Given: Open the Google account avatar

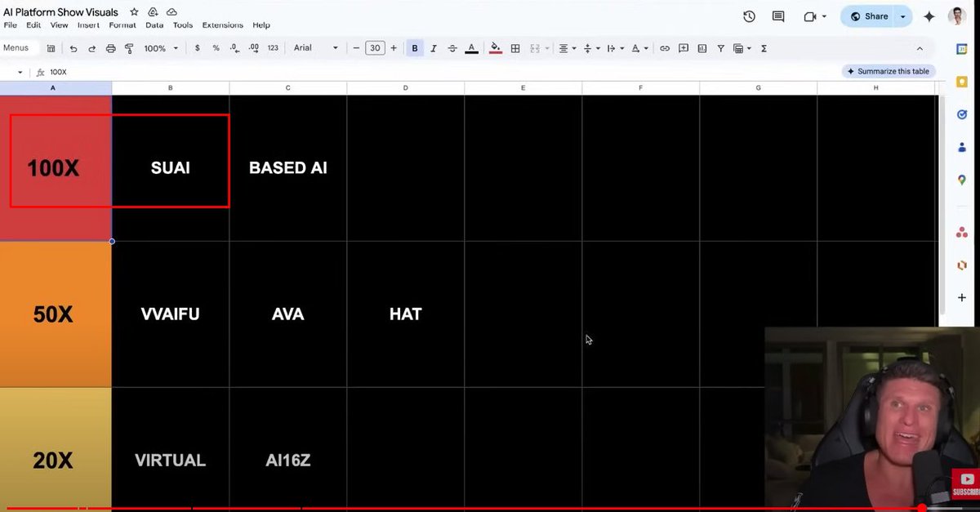Looking at the screenshot, I should coord(957,16).
